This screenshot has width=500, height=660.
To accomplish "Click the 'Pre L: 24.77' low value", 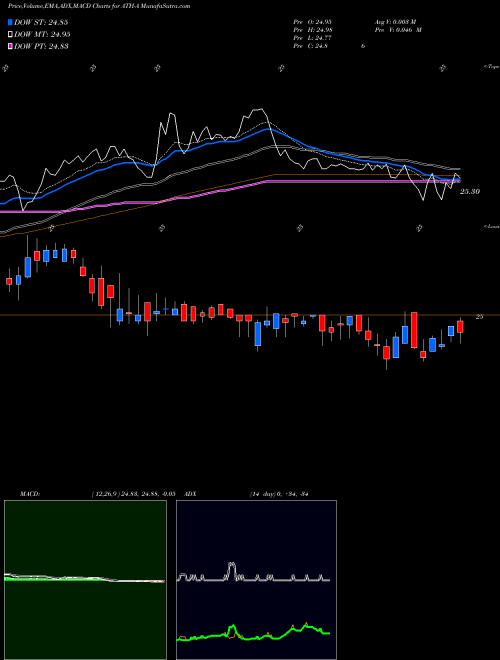I will [x=313, y=38].
